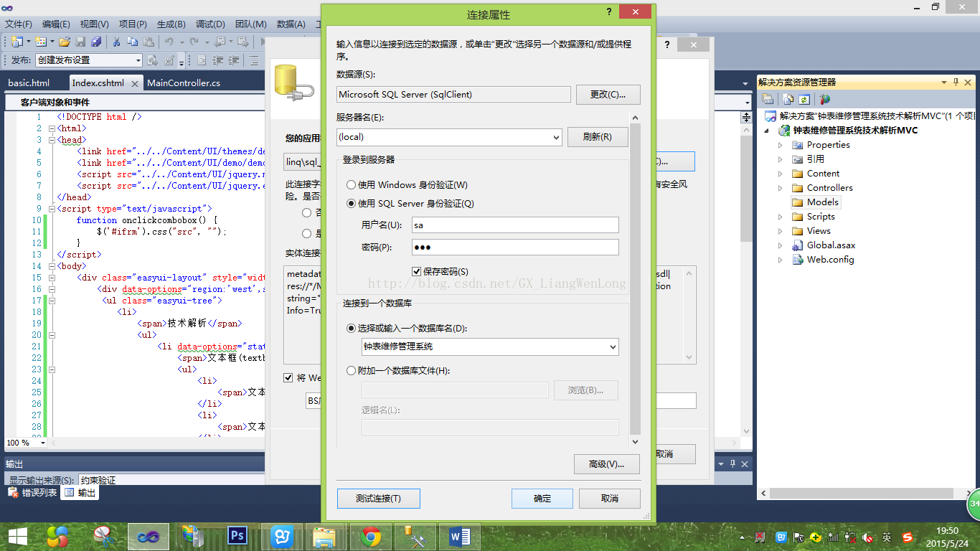The height and width of the screenshot is (551, 980).
Task: Open the 项目(P) menu
Action: point(133,24)
